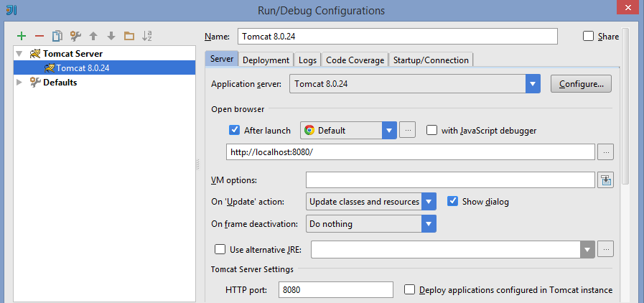Screen dimensions: 644x303
Task: Enable the Use alternative JRE checkbox
Action: point(220,249)
